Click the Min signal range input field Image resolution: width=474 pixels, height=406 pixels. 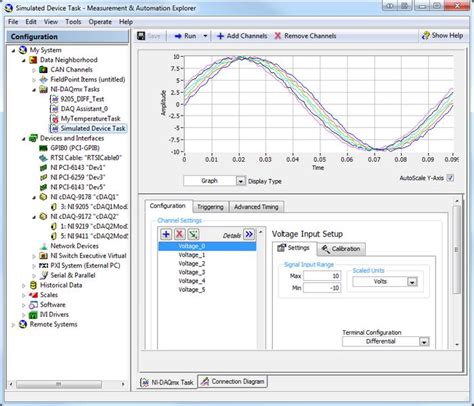coord(322,288)
